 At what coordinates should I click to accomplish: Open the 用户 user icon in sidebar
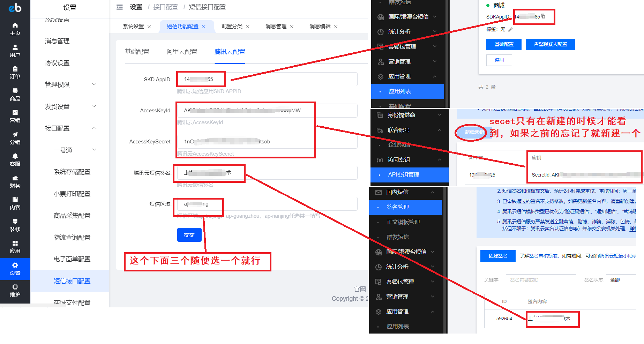pos(15,51)
